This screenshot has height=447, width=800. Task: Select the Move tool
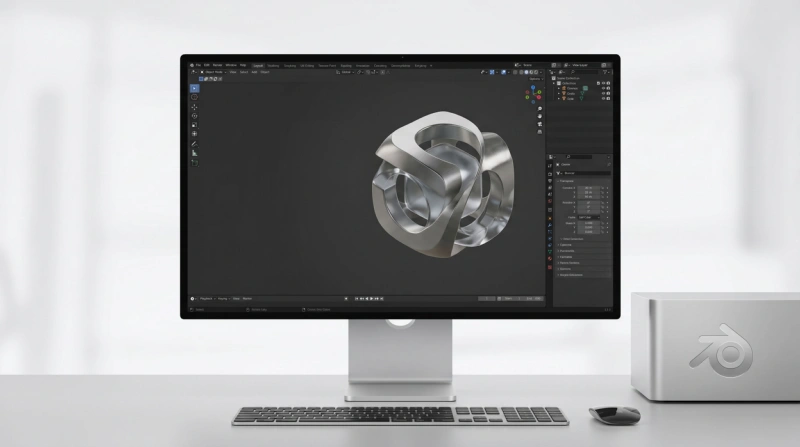point(194,107)
